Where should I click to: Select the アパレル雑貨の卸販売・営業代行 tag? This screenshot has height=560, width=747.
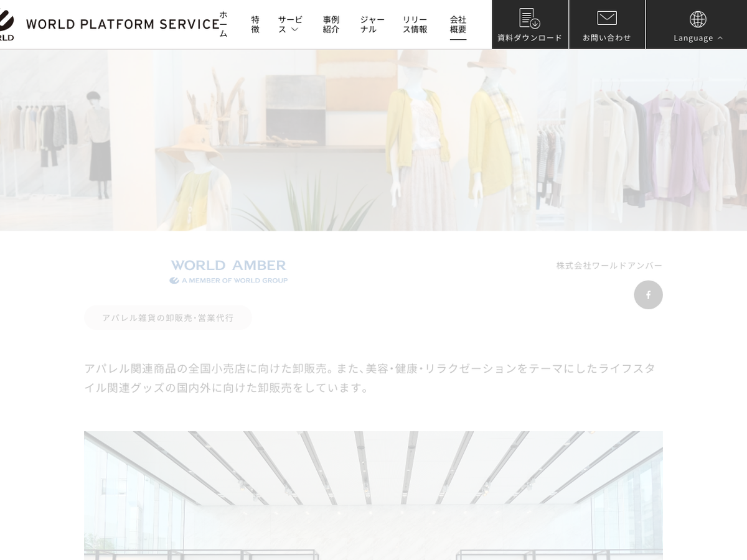pyautogui.click(x=168, y=318)
